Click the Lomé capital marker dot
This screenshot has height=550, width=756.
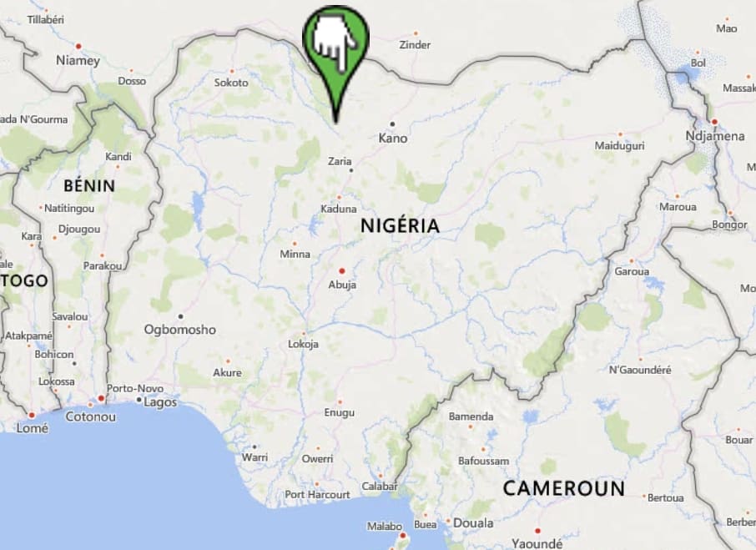[x=32, y=415]
